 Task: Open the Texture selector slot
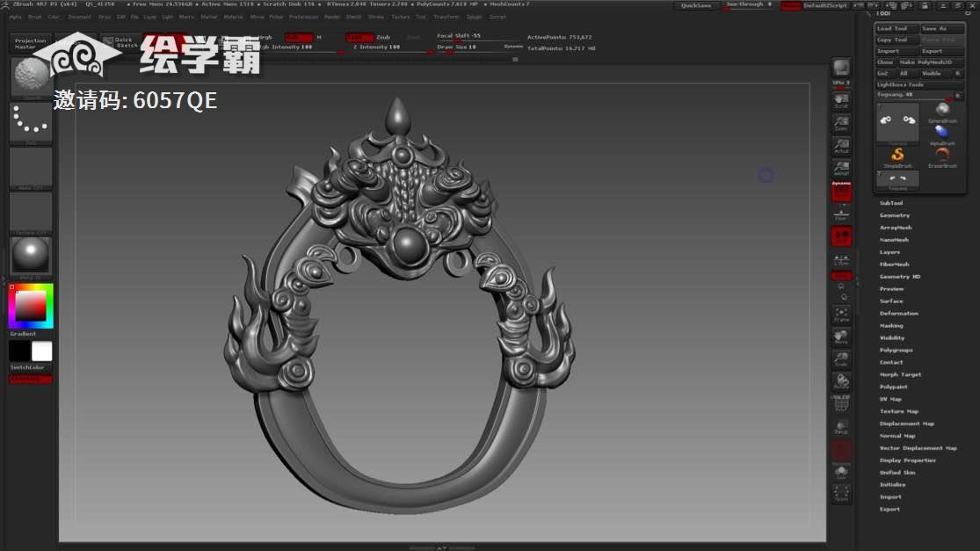[x=31, y=213]
